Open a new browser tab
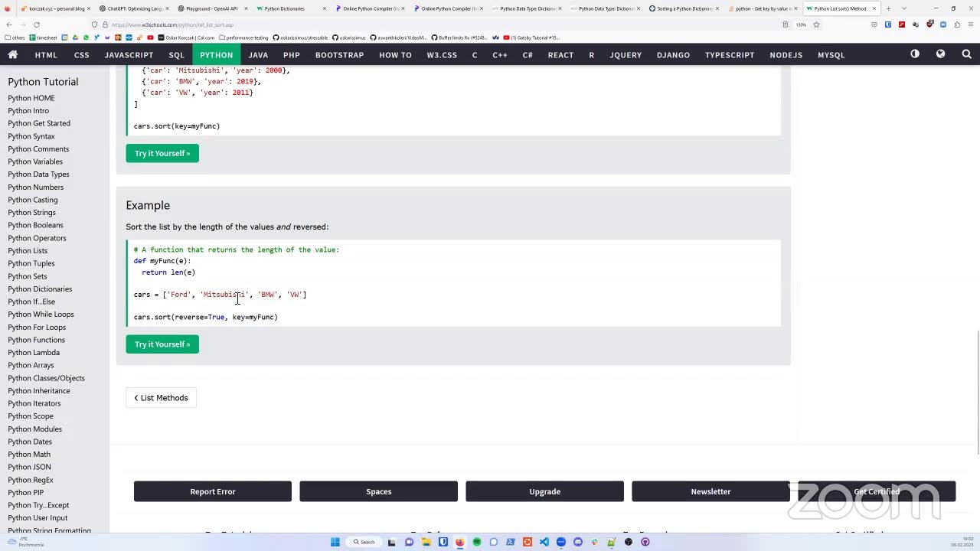Screen dimensions: 980x551 (x=889, y=8)
